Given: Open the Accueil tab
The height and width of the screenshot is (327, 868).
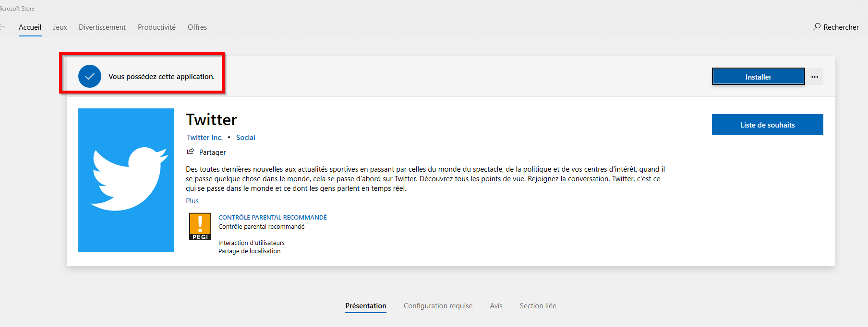Looking at the screenshot, I should (x=30, y=27).
